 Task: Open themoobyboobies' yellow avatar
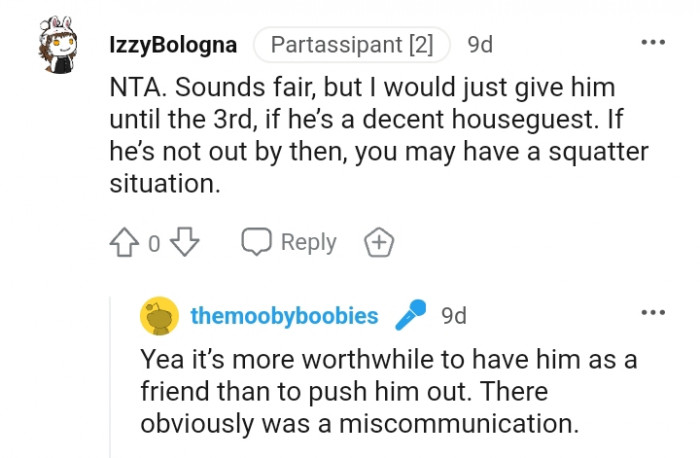159,316
